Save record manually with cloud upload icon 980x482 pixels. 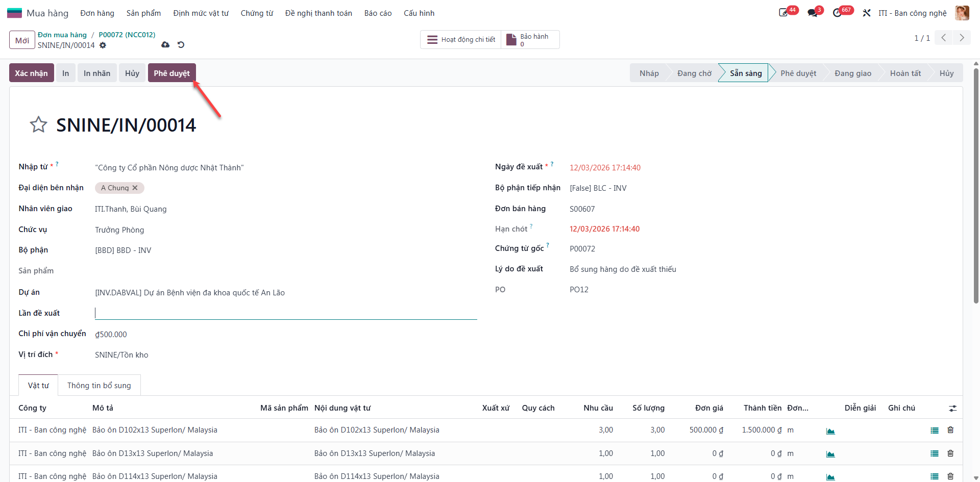165,45
